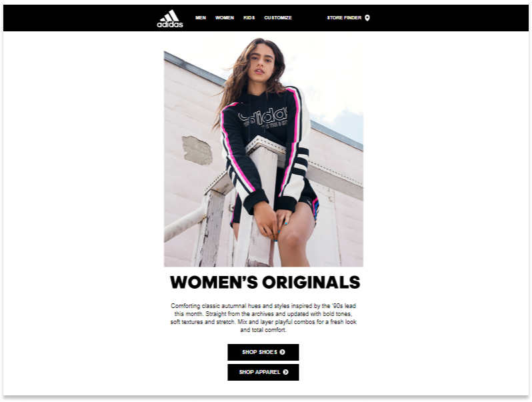Click the description paragraph about autumnal hues
Screen dimensions: 532x402
[x=263, y=318]
